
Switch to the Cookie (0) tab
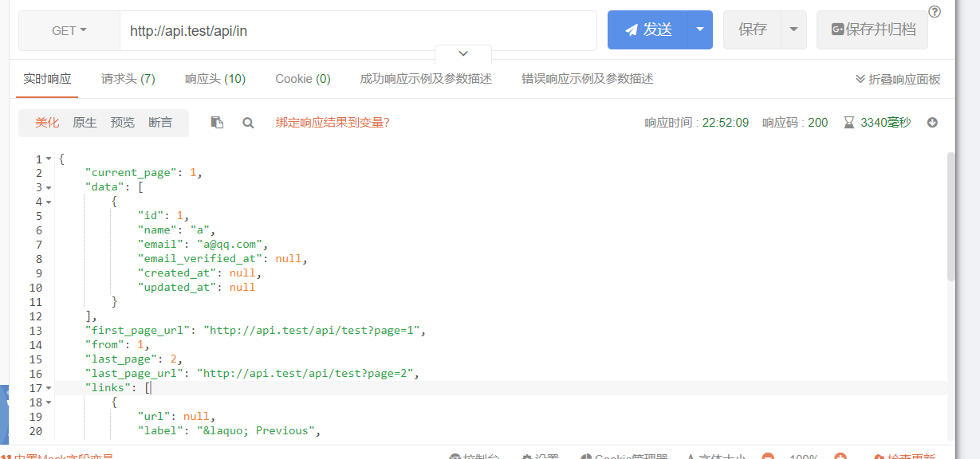click(303, 79)
